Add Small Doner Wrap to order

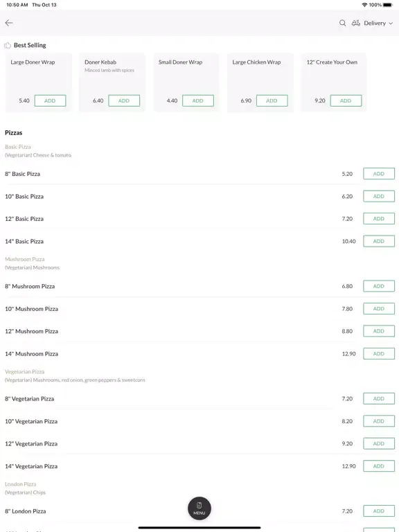[x=198, y=100]
